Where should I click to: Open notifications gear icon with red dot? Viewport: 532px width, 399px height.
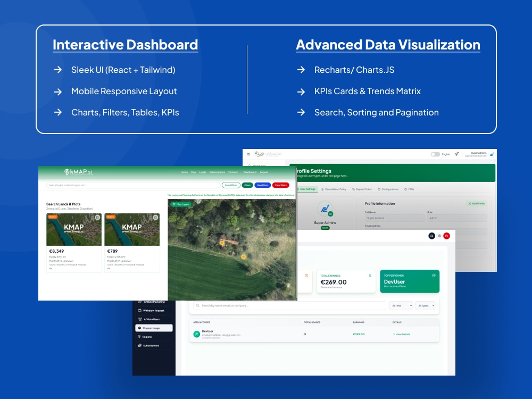tap(456, 154)
